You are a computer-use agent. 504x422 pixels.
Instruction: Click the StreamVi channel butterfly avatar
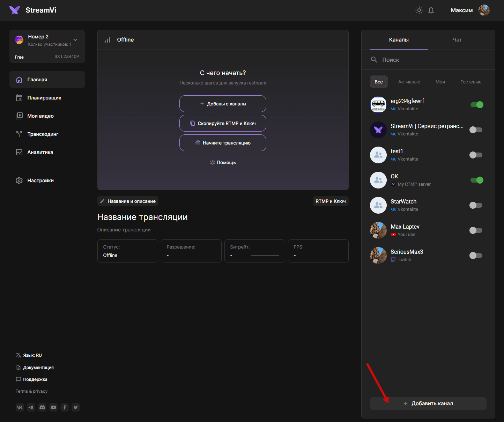[x=378, y=130]
